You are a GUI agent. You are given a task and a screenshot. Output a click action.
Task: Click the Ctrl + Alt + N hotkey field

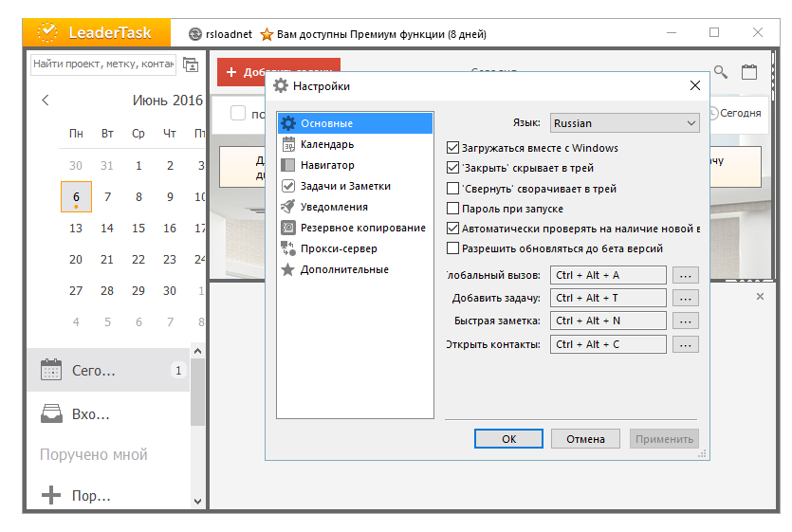pos(608,321)
